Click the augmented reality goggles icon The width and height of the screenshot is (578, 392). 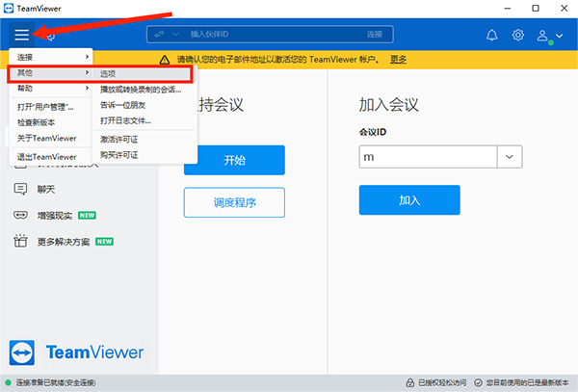point(20,215)
